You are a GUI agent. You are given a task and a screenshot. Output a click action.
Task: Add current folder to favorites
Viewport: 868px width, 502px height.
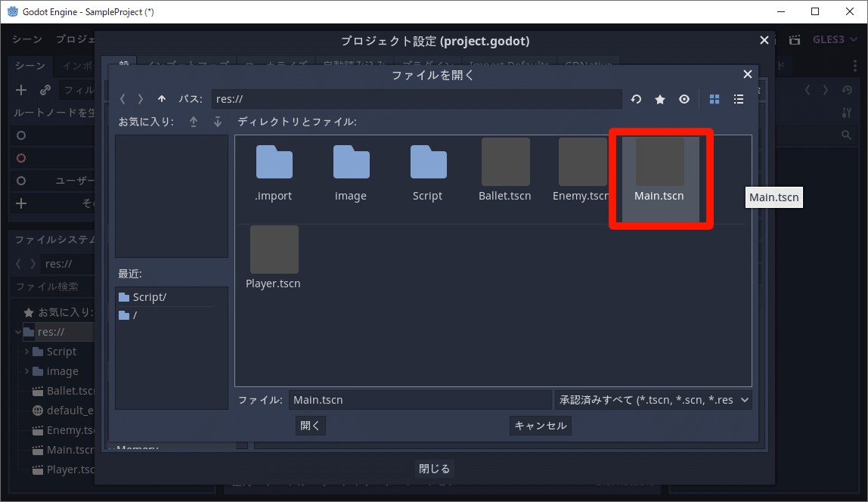pyautogui.click(x=660, y=99)
